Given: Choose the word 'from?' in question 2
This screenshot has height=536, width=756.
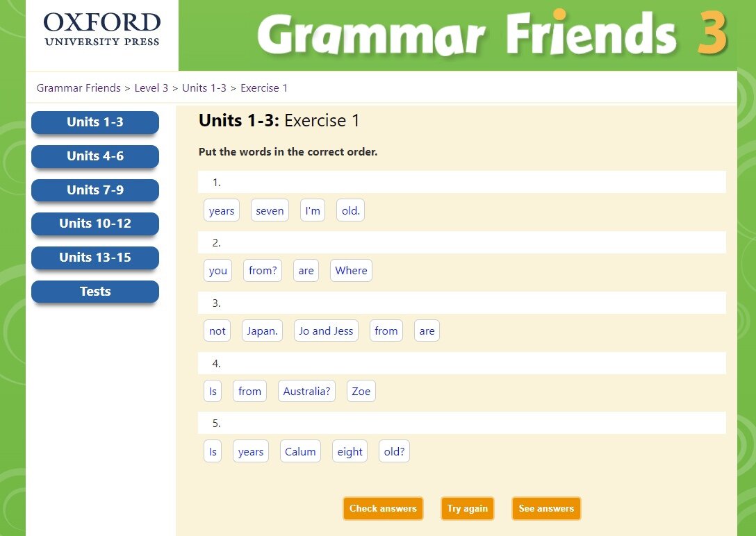Looking at the screenshot, I should (262, 271).
